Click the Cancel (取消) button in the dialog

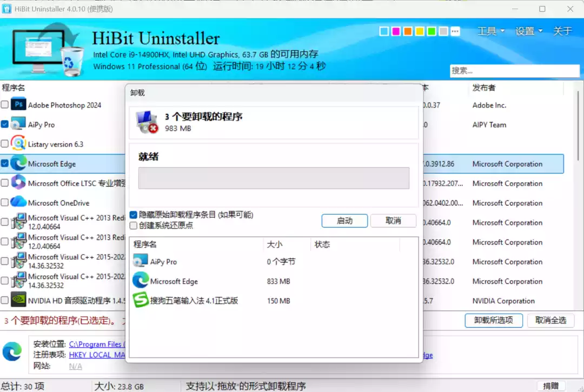click(393, 221)
